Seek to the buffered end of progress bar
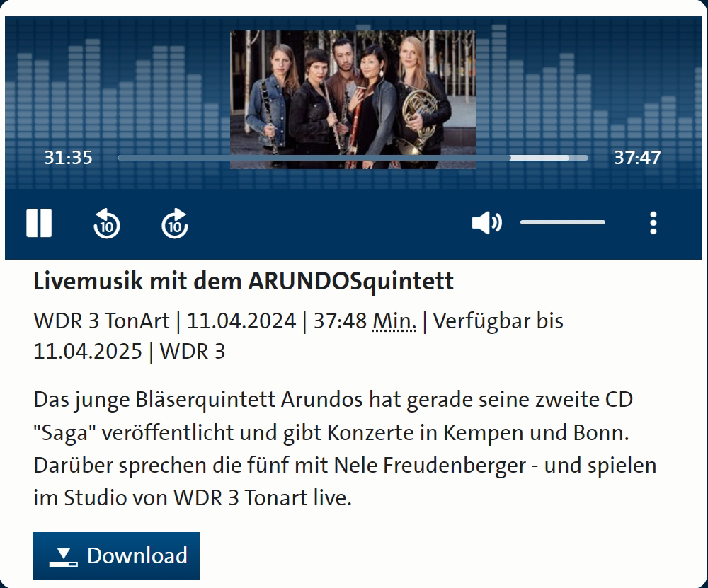This screenshot has width=708, height=588. [x=568, y=158]
